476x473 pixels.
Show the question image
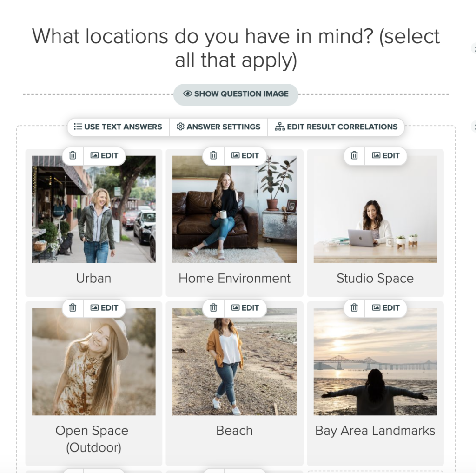236,94
